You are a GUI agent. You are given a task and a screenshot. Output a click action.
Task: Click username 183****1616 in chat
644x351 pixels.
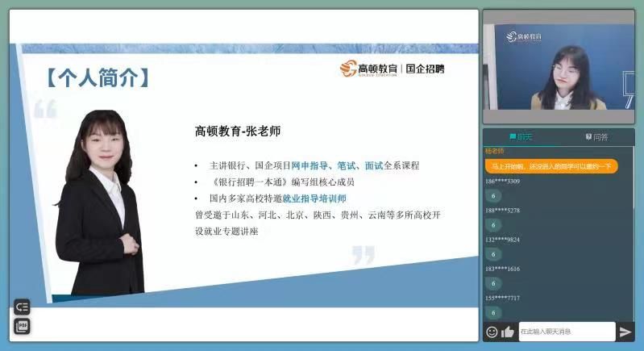502,269
